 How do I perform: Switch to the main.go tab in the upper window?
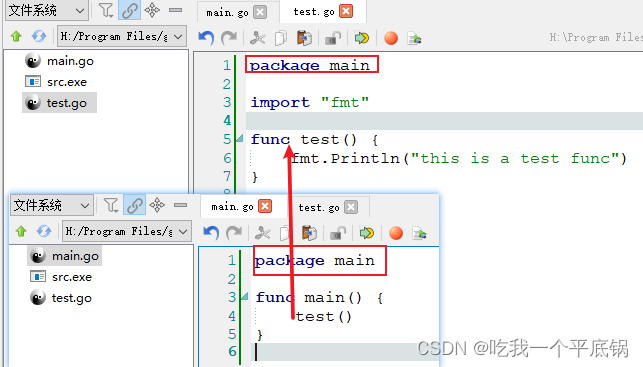tap(227, 12)
